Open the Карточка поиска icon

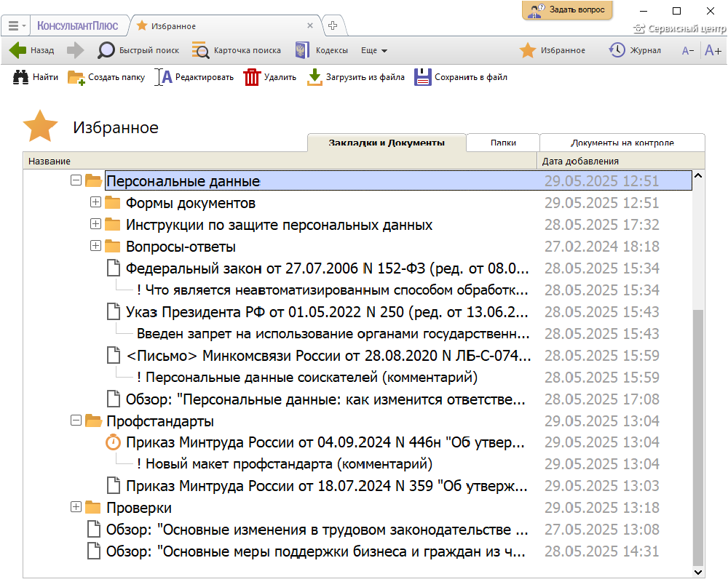coord(201,50)
